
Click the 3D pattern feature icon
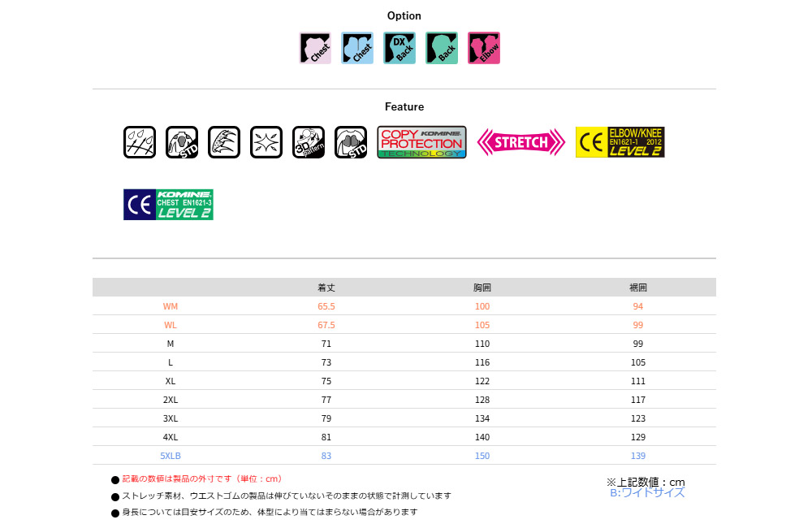tap(309, 142)
